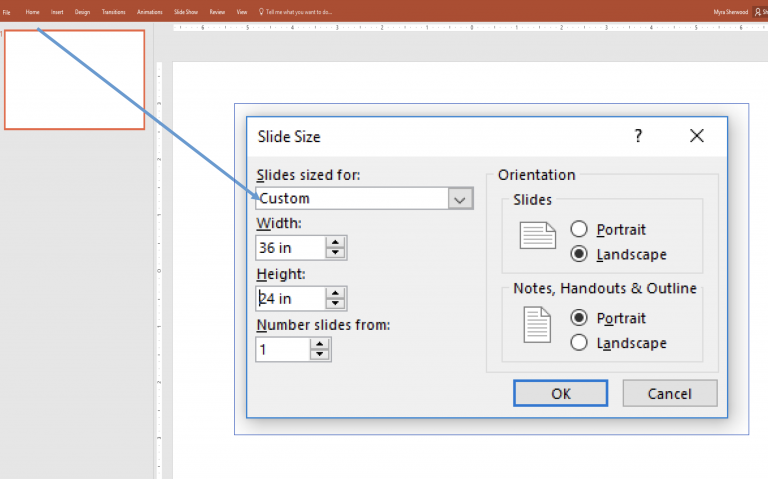Increase Width using the up spinner arrow

click(x=335, y=242)
